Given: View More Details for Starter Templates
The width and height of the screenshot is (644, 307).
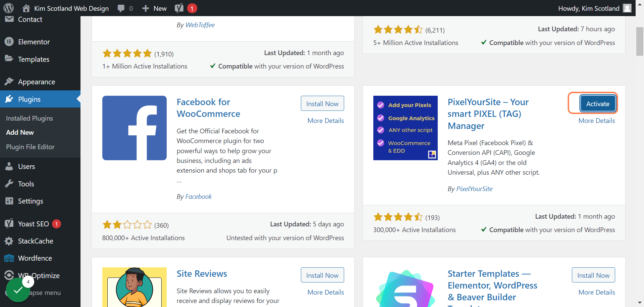Looking at the screenshot, I should [x=597, y=292].
